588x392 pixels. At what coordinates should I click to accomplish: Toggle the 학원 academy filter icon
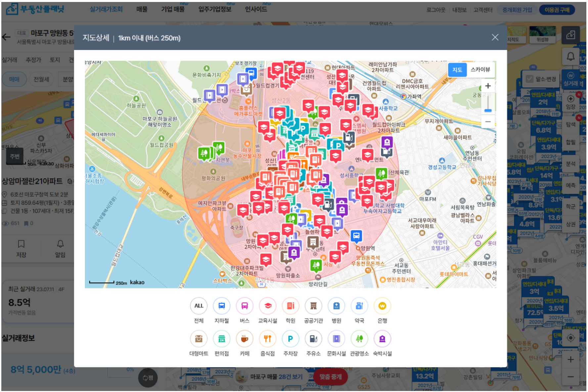point(291,306)
